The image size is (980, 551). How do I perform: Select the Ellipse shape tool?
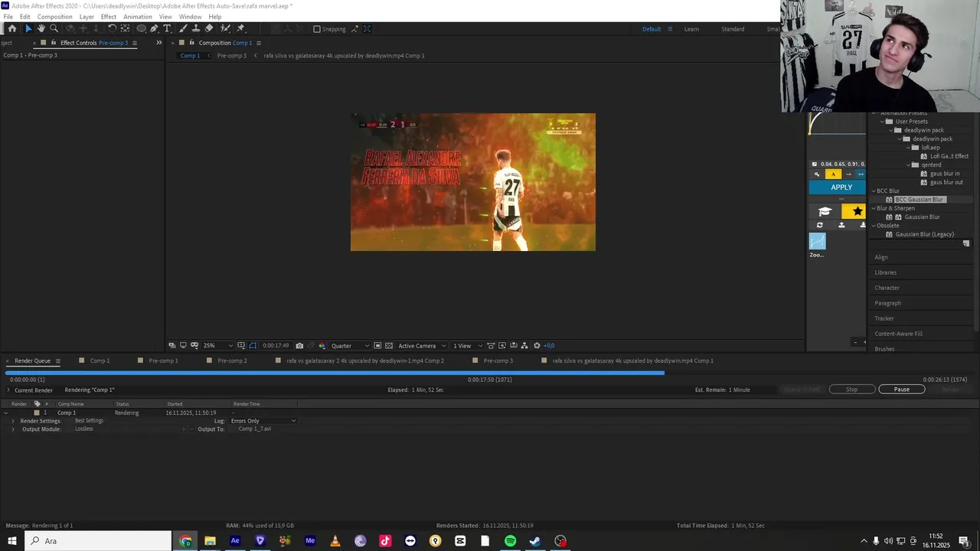pyautogui.click(x=142, y=29)
